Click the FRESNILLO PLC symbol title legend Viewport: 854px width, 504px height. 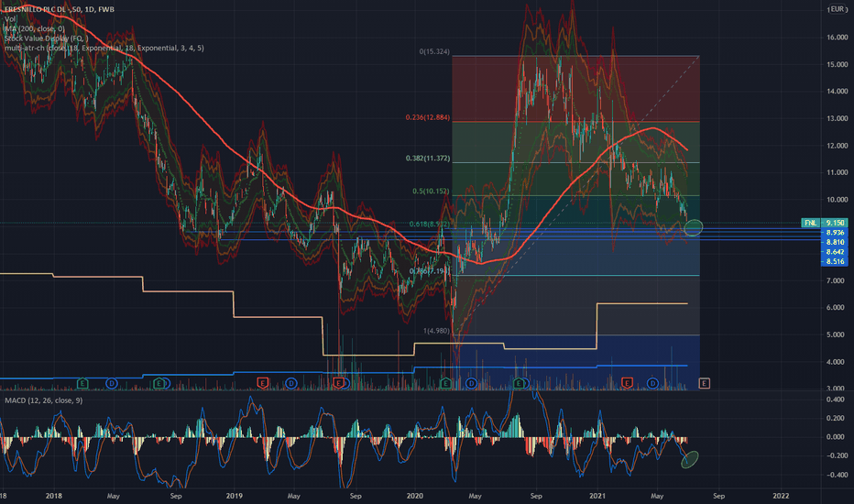click(60, 9)
